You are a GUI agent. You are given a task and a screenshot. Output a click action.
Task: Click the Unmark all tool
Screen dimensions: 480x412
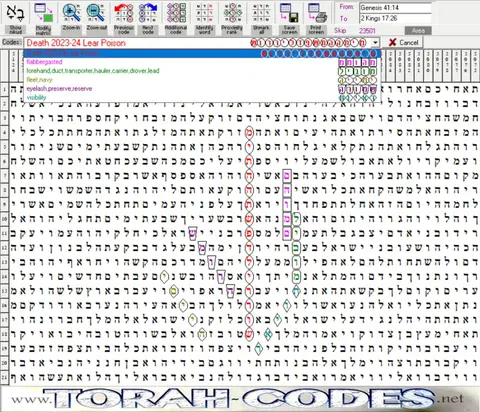261,18
